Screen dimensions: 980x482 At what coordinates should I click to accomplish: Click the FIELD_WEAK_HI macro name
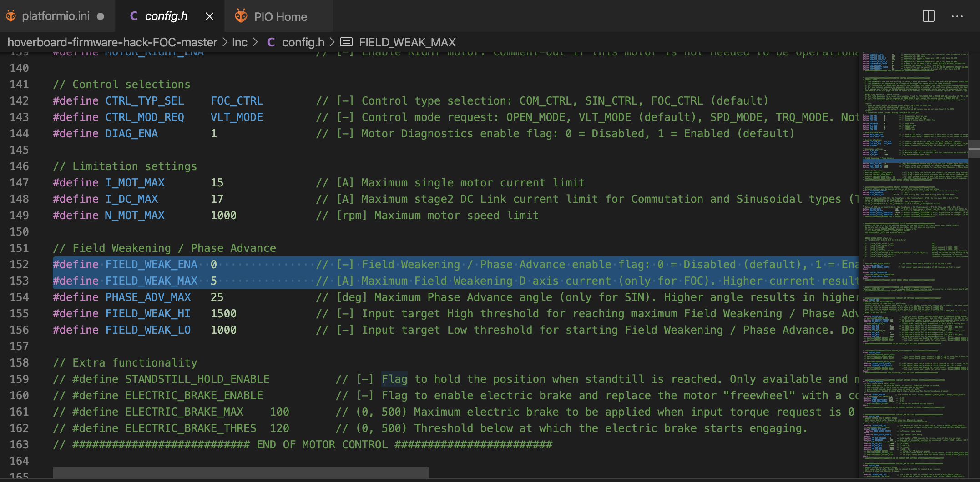(x=148, y=314)
